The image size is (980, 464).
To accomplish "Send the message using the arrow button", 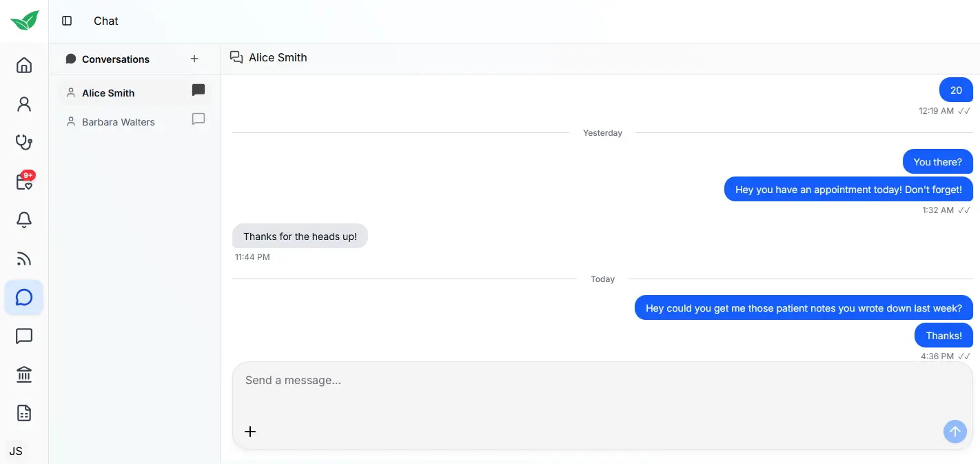I will coord(955,432).
